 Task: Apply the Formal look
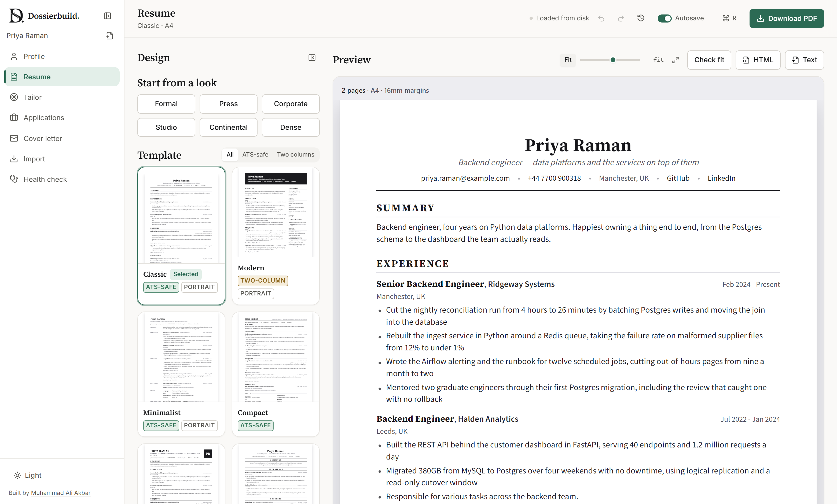pos(166,104)
